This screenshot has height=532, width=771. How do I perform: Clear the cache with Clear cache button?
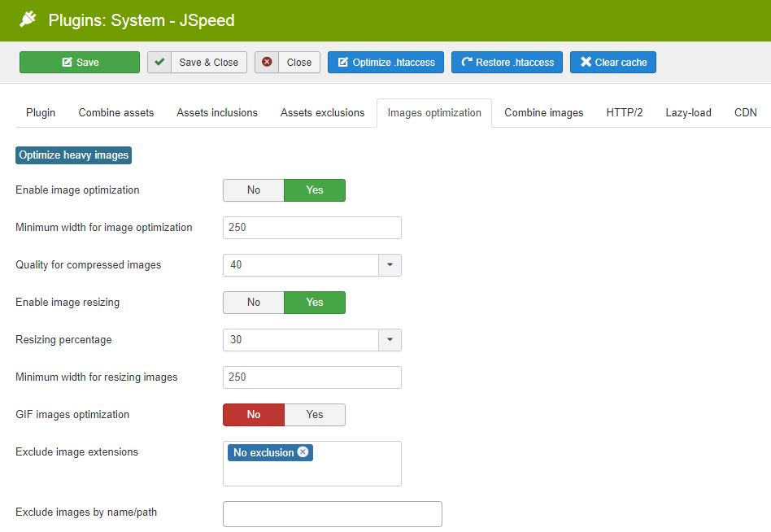point(612,63)
